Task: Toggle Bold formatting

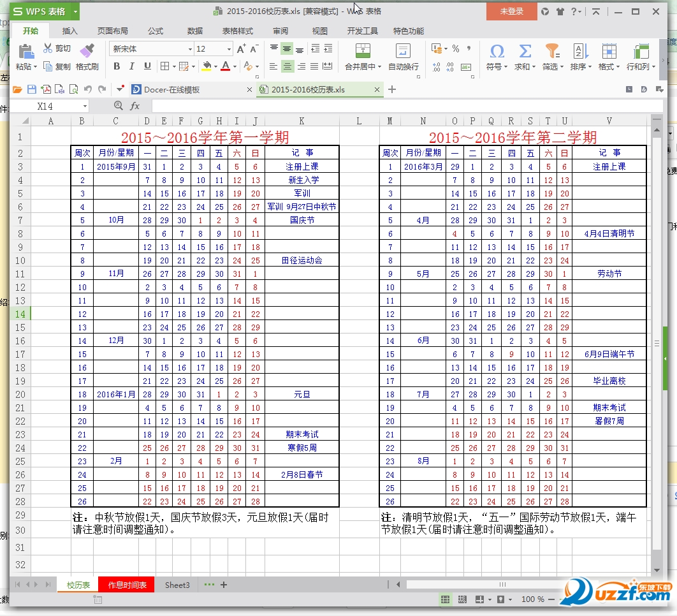Action: click(x=117, y=66)
